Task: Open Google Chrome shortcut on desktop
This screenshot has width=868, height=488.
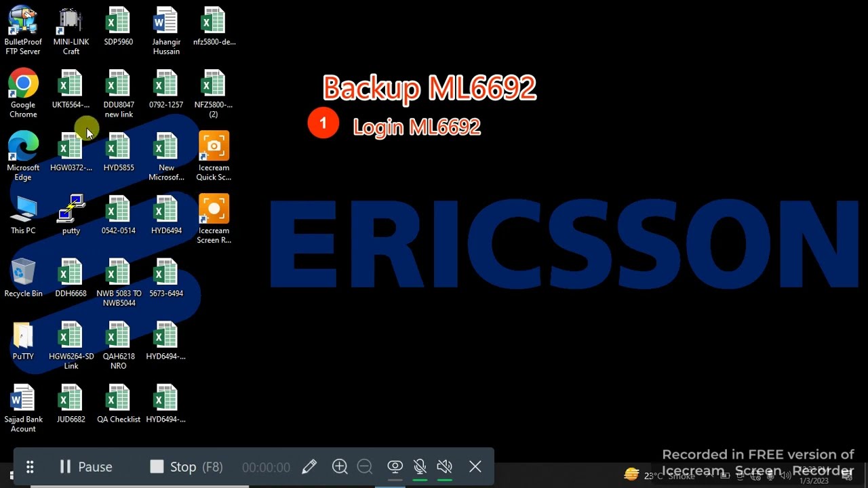Action: coord(23,94)
